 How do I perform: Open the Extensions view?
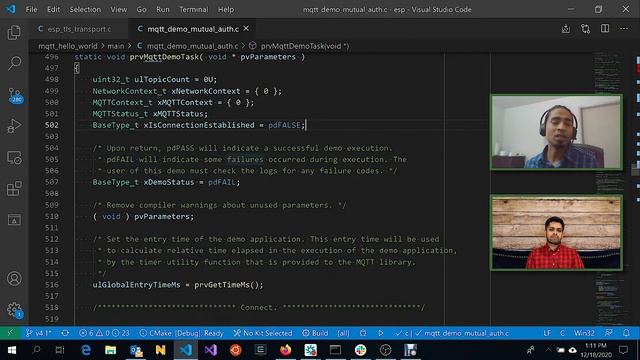coord(14,189)
